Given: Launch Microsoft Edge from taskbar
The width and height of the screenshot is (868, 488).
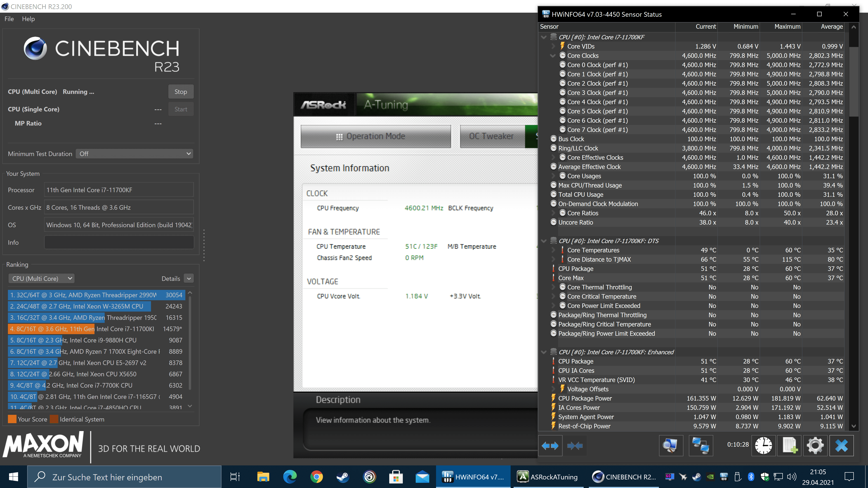Looking at the screenshot, I should click(290, 477).
